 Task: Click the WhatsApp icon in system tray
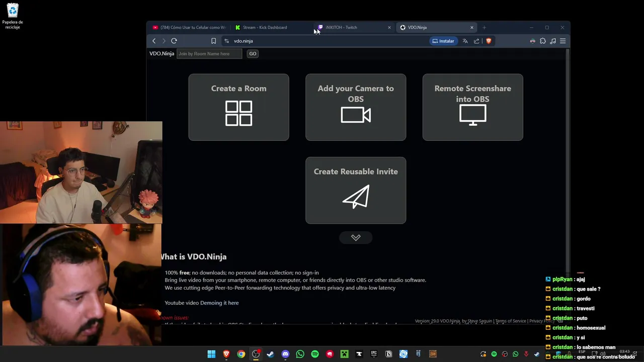(516, 354)
